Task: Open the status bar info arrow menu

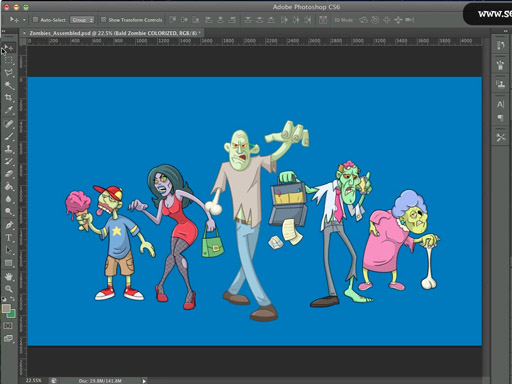Action: [144, 381]
